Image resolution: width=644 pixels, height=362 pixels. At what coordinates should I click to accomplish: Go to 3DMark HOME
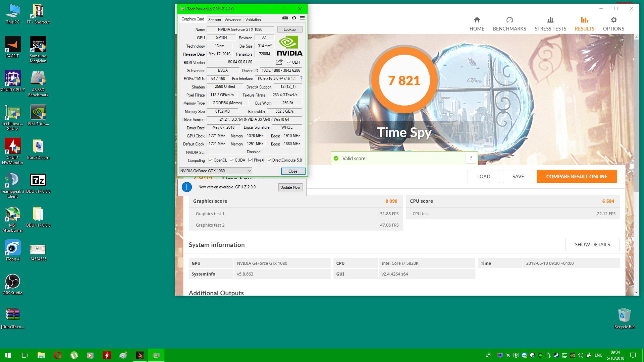(x=477, y=24)
